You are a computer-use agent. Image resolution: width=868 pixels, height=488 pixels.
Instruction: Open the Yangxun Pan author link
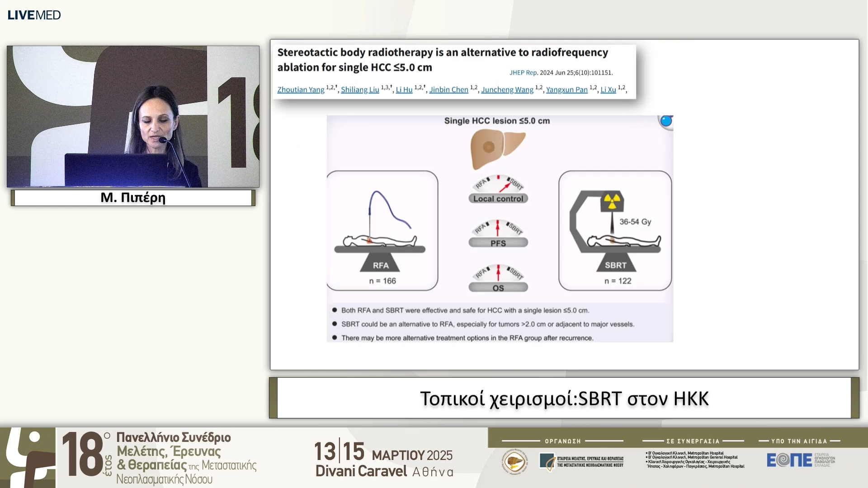(566, 89)
